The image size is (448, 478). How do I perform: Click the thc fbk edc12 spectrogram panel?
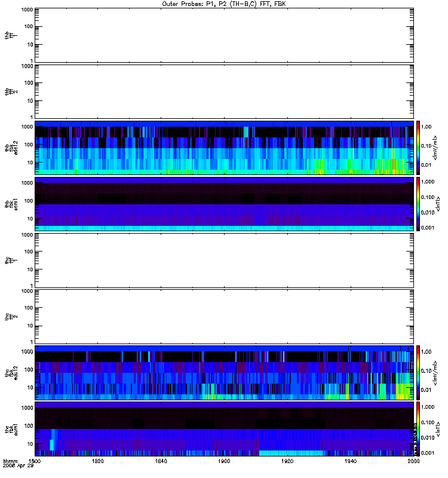(224, 372)
